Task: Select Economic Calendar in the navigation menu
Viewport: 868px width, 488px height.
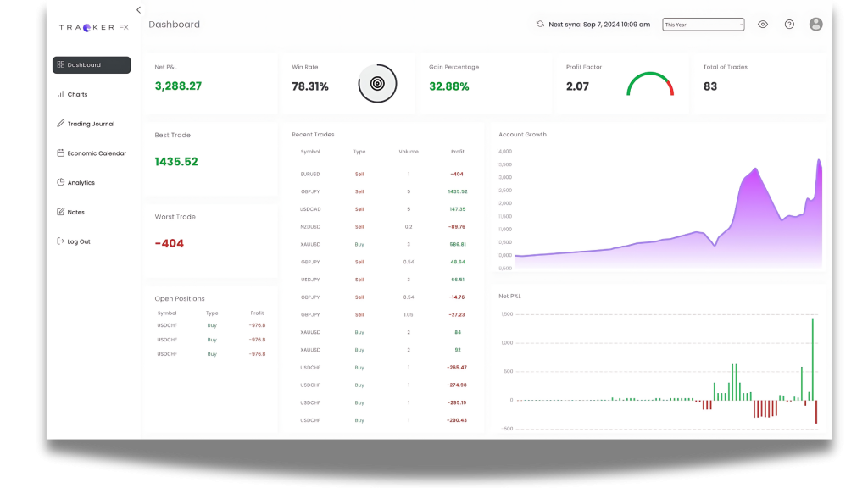Action: pos(96,153)
